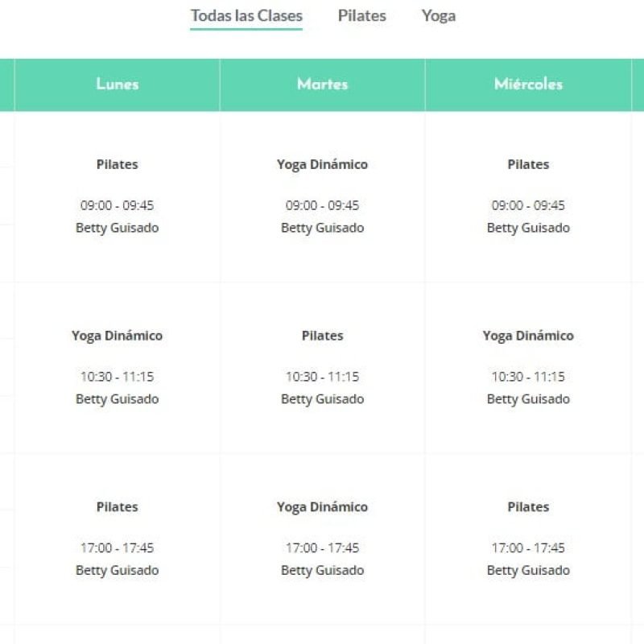644x644 pixels.
Task: Click Betty Guisado under Wednesday 17:00 class
Action: 528,571
